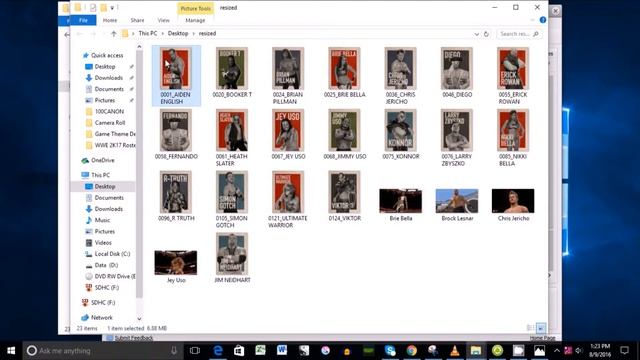Switch to large icons view button

tap(540, 328)
